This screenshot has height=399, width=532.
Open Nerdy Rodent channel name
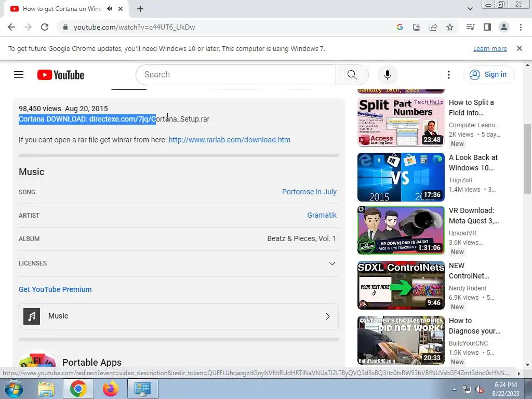click(x=468, y=288)
